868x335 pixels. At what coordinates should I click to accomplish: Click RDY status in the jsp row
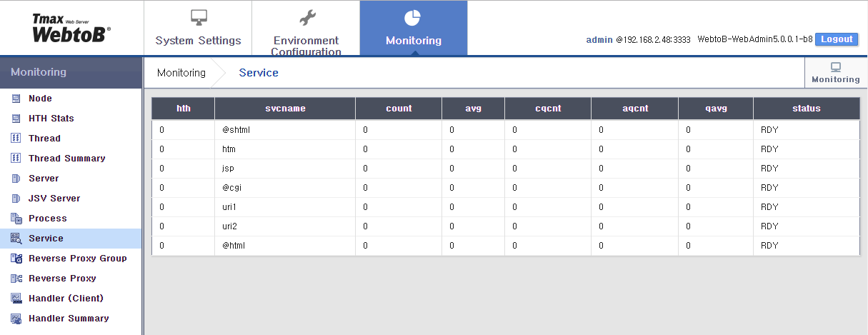[769, 169]
